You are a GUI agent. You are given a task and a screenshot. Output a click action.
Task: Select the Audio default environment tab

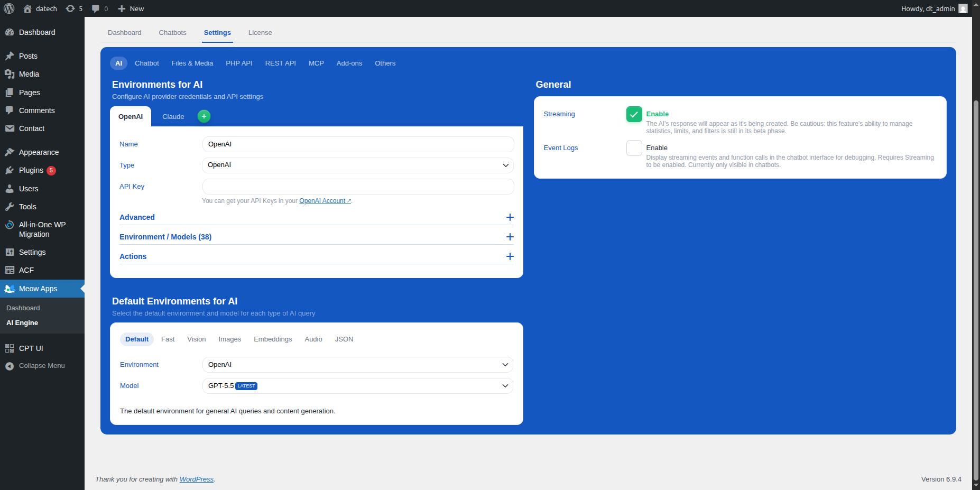coord(313,339)
